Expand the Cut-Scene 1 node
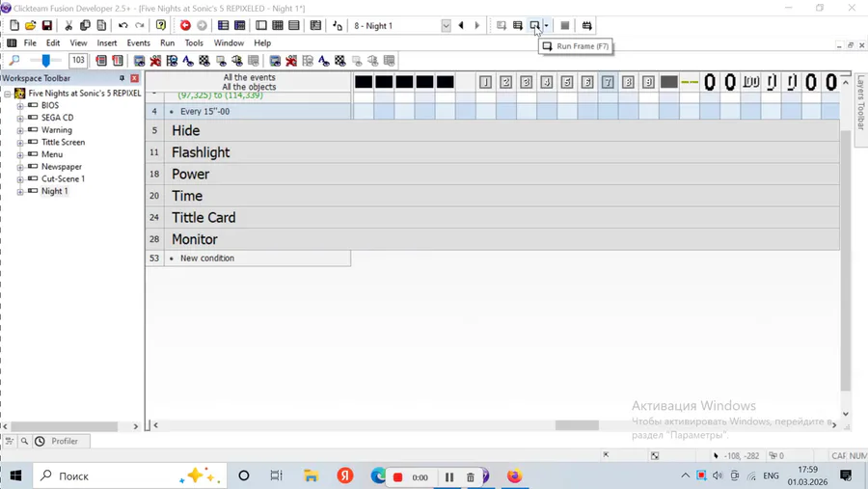The width and height of the screenshot is (868, 489). tap(20, 179)
